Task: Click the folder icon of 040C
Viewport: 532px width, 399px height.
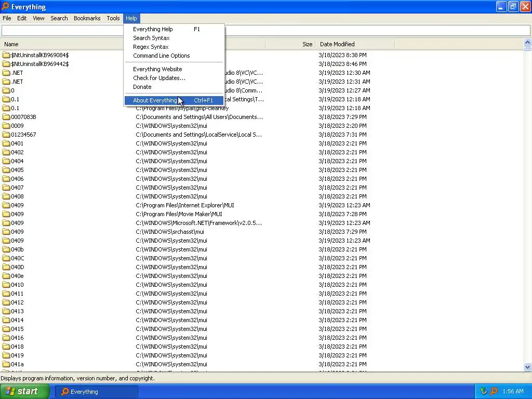Action: pos(6,258)
